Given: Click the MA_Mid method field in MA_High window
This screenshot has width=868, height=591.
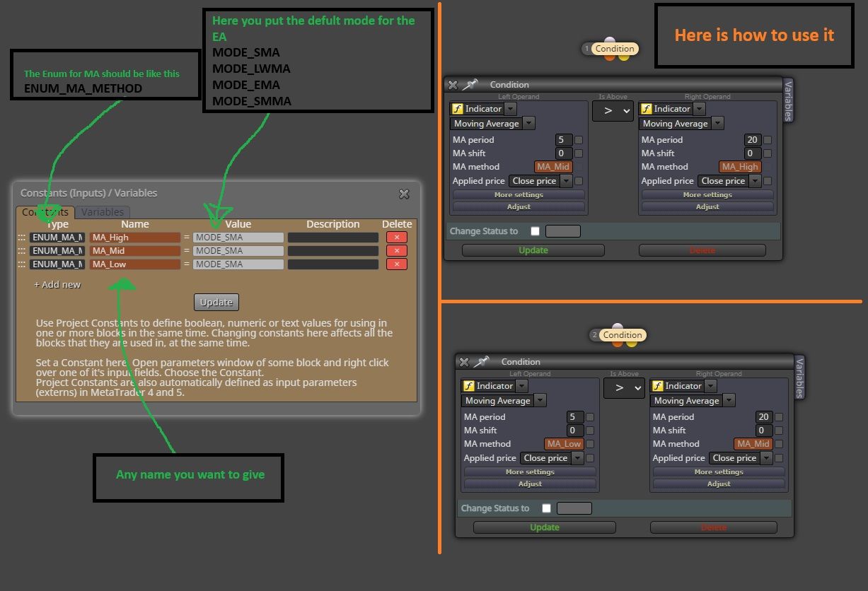Looking at the screenshot, I should (553, 167).
